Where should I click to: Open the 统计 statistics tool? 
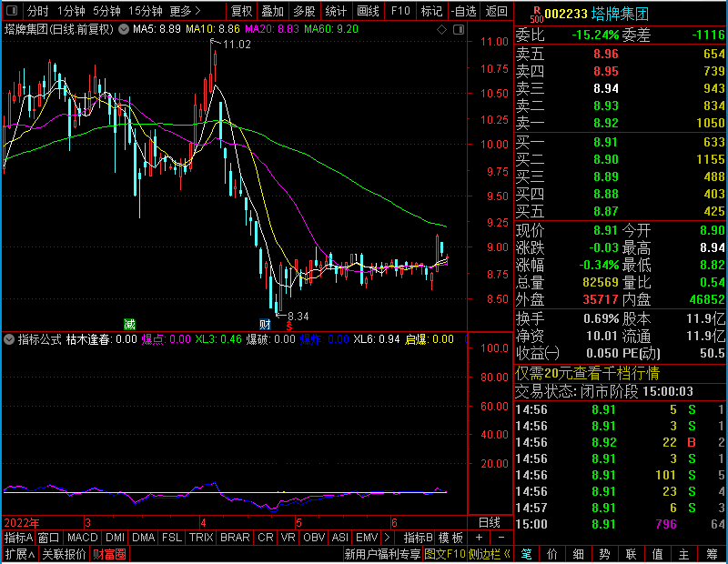[336, 11]
